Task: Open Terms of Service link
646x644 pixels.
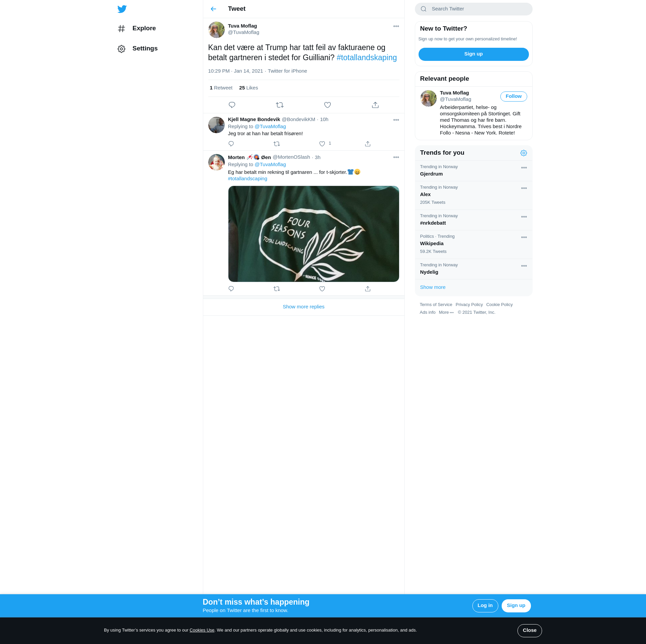Action: (x=436, y=305)
